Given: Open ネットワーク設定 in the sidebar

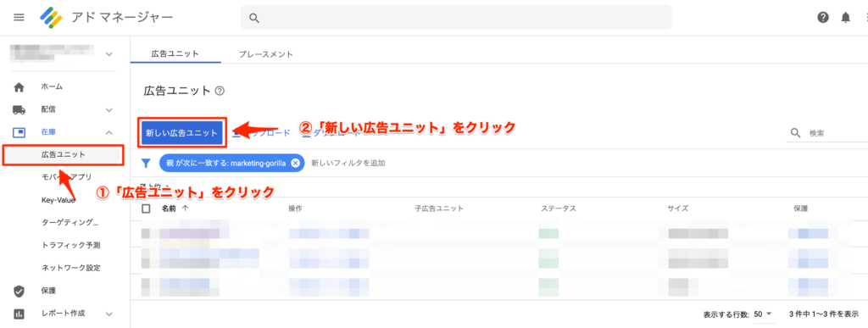Looking at the screenshot, I should (x=71, y=268).
